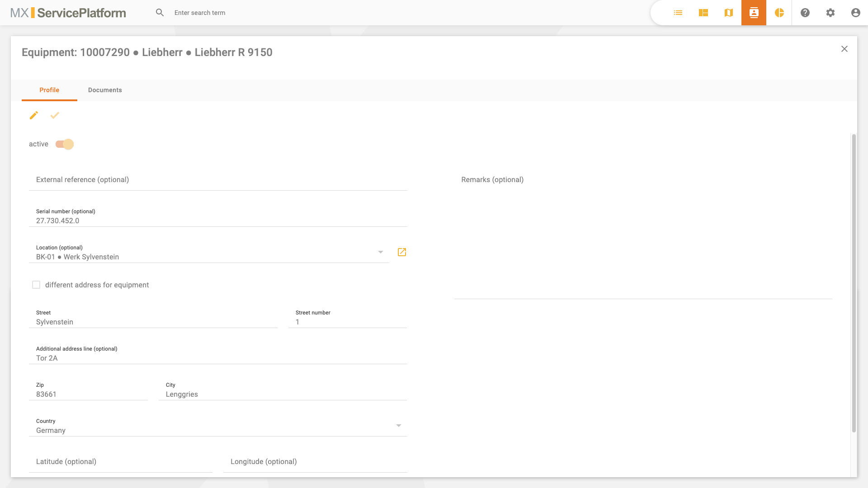Click the pencil edit icon
868x488 pixels.
click(x=34, y=116)
